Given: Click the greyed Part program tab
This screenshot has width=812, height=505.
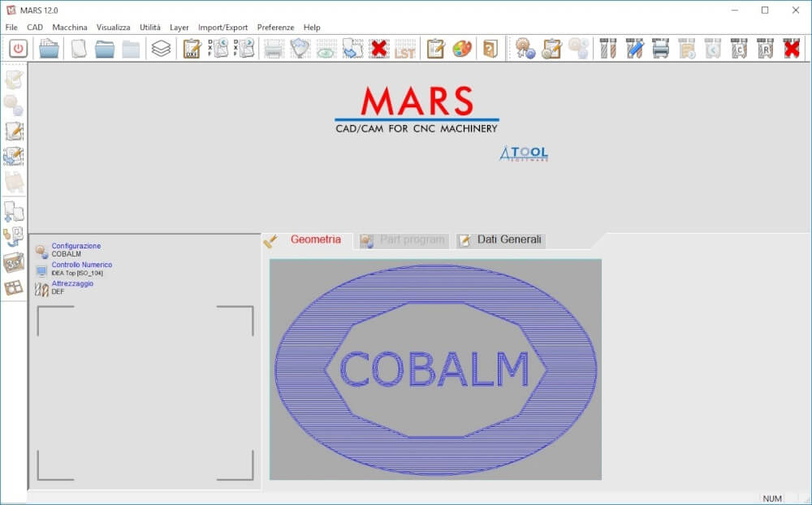Looking at the screenshot, I should (x=403, y=240).
